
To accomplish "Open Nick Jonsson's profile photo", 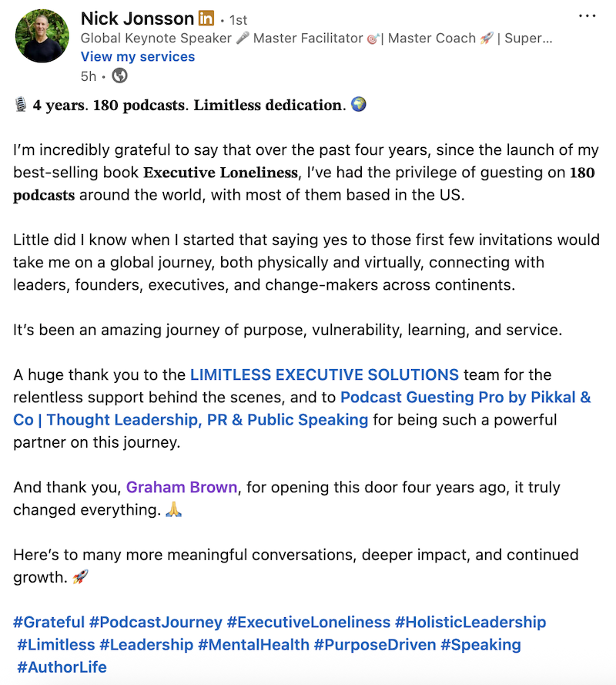I will tap(40, 38).
